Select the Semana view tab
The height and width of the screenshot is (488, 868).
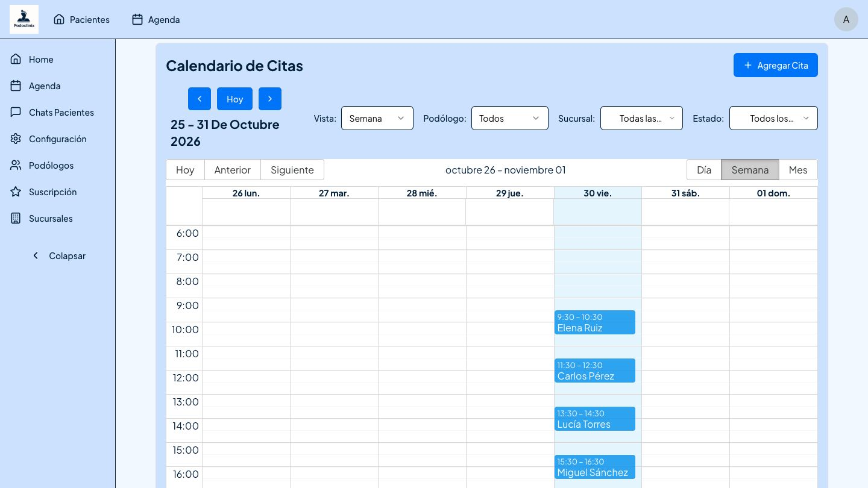tap(750, 170)
